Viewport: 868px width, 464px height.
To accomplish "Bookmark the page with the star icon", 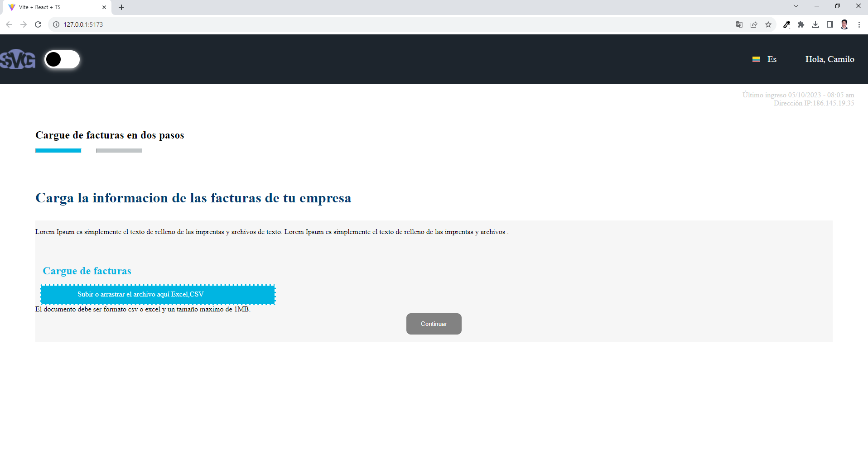I will tap(768, 24).
